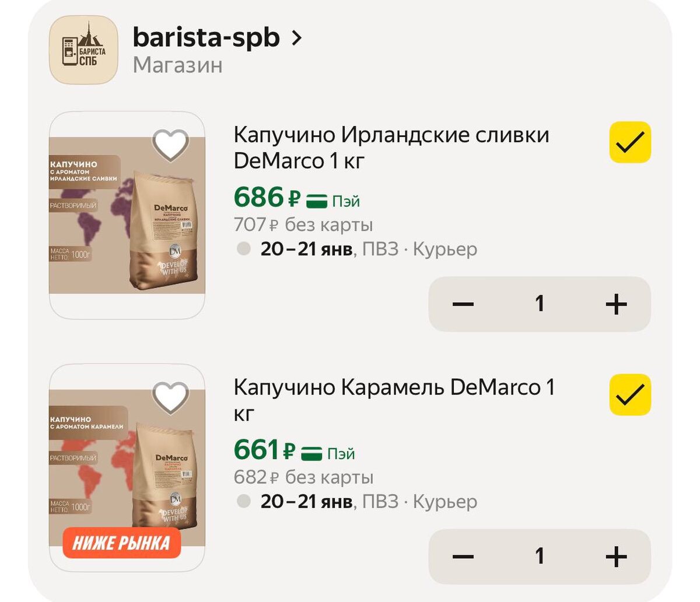Decrease quantity of Irish Cream cappuccino
The width and height of the screenshot is (700, 602).
pos(463,304)
